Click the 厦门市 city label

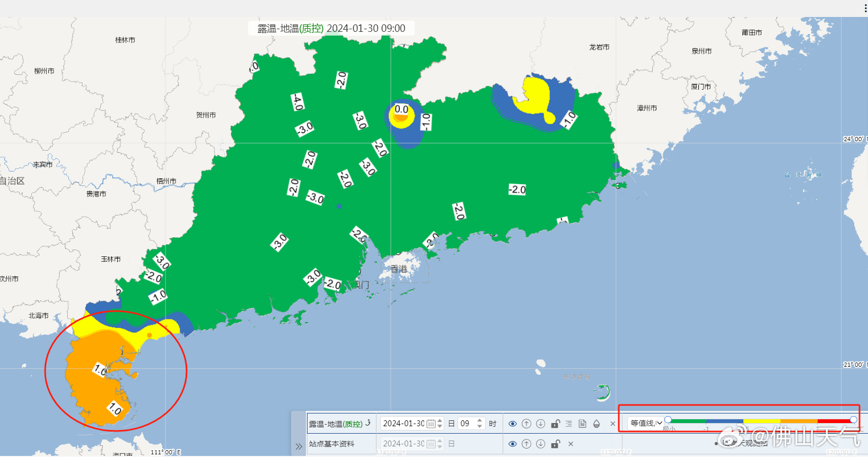[x=701, y=87]
